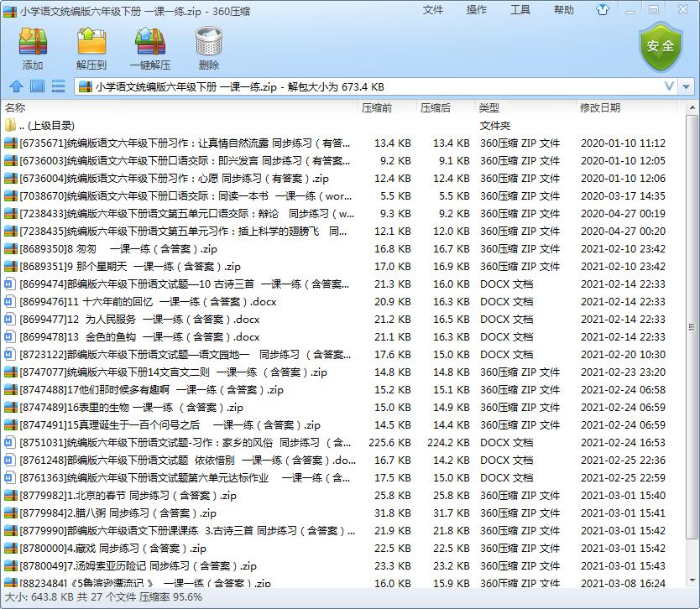Screen dimensions: 700x609
Task: Switch to large icon view mode
Action: pyautogui.click(x=35, y=86)
